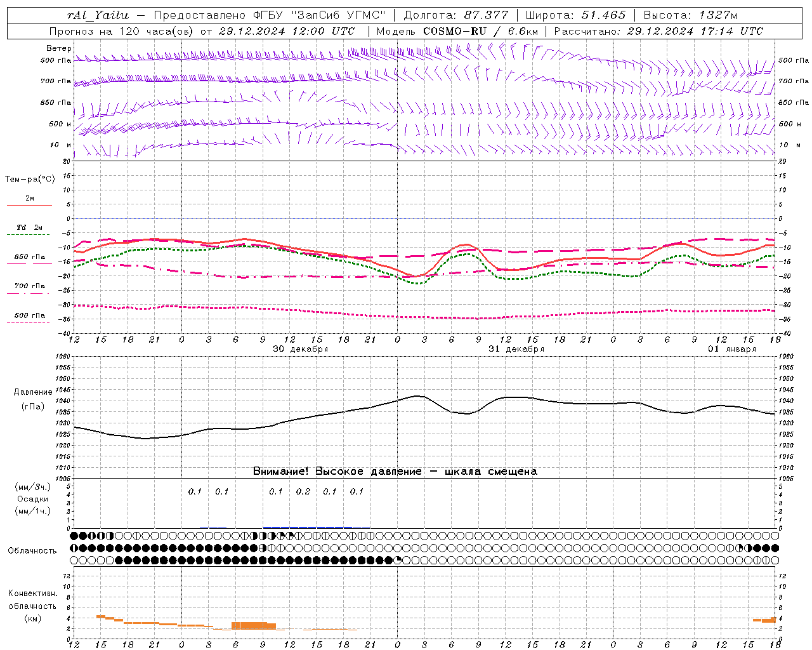Click the 850 гПа wind level label on left
Screen dimensions: 812x650
[56, 103]
